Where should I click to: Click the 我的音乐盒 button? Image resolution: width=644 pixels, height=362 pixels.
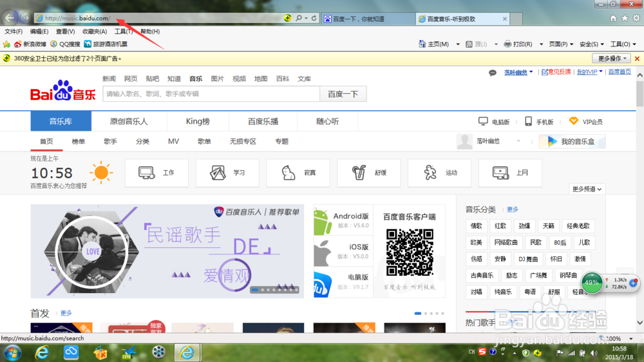click(x=572, y=141)
